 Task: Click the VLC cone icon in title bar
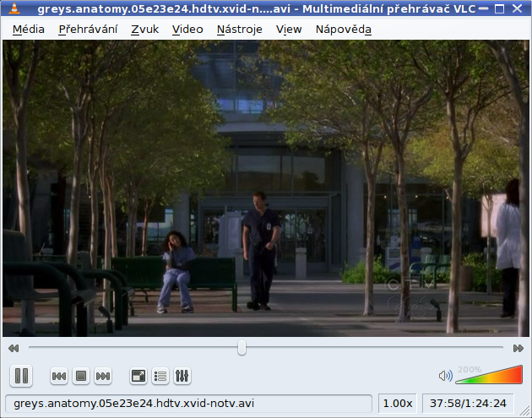[14, 8]
